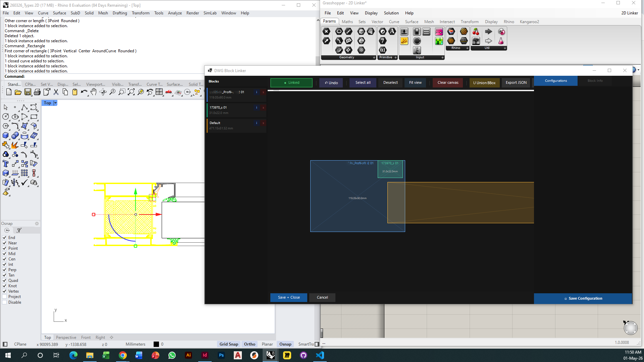Screen dimensions: 644x362
Task: Click the Save + Close button
Action: click(x=289, y=298)
